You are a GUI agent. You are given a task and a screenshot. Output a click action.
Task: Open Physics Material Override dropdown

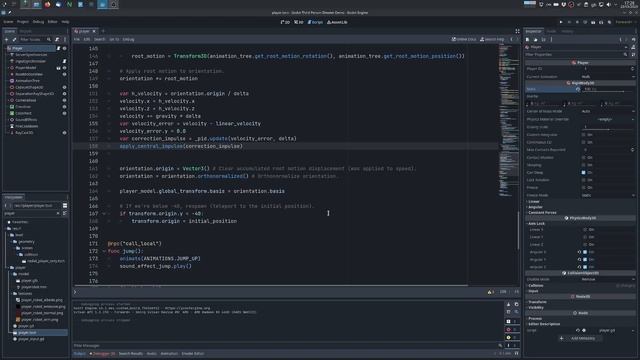tap(608, 120)
